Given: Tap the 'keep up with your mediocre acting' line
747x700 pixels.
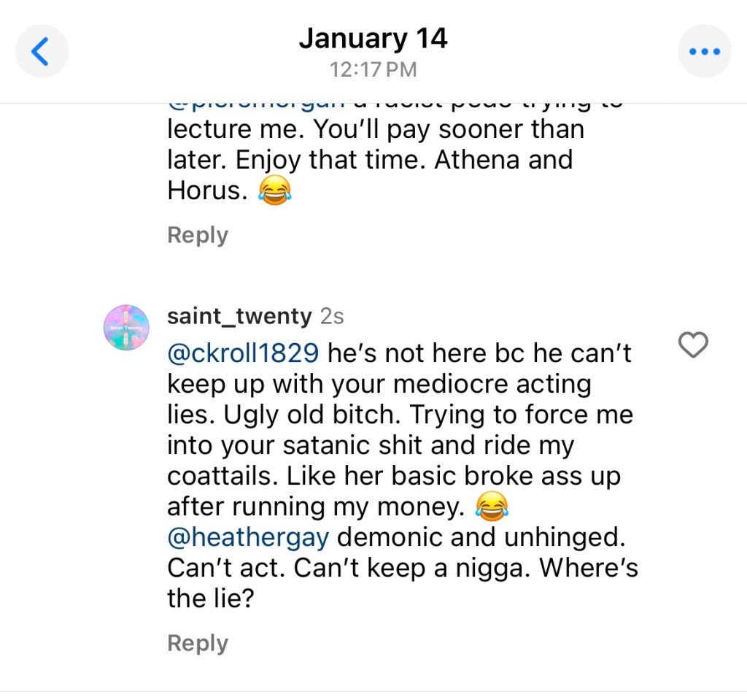Looking at the screenshot, I should coord(379,384).
